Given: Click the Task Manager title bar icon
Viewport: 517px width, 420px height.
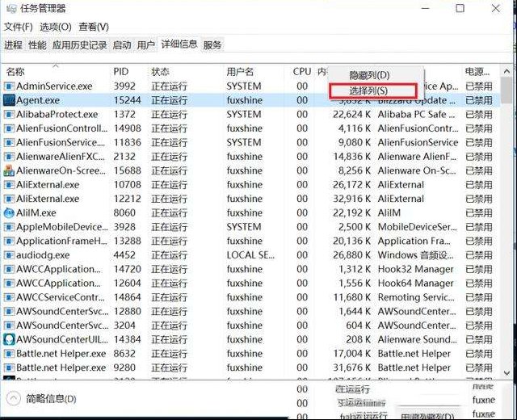Looking at the screenshot, I should tap(11, 9).
